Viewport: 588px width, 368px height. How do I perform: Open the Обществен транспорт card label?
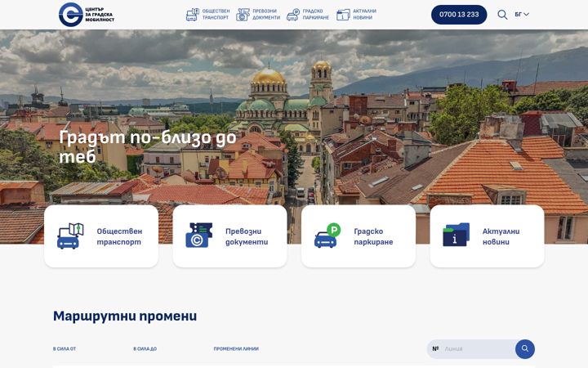[x=119, y=236]
